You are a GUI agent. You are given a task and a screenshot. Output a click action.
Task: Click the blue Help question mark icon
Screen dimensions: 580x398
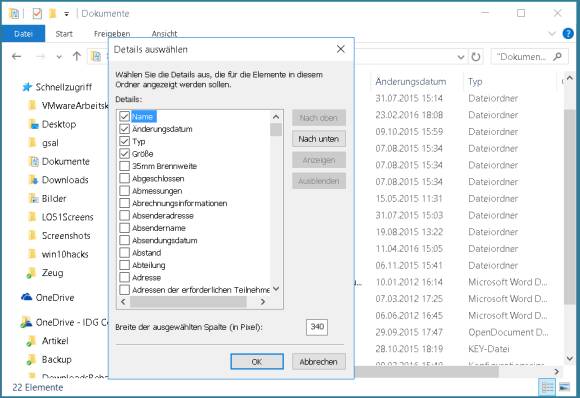tap(568, 34)
